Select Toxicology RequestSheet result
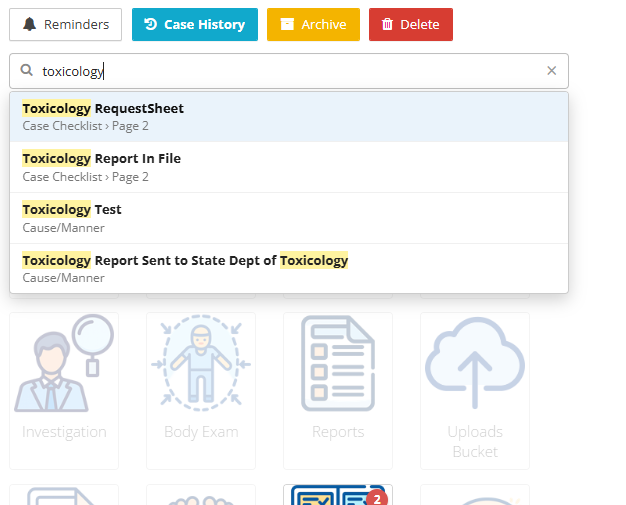Image resolution: width=626 pixels, height=505 pixels. point(289,117)
